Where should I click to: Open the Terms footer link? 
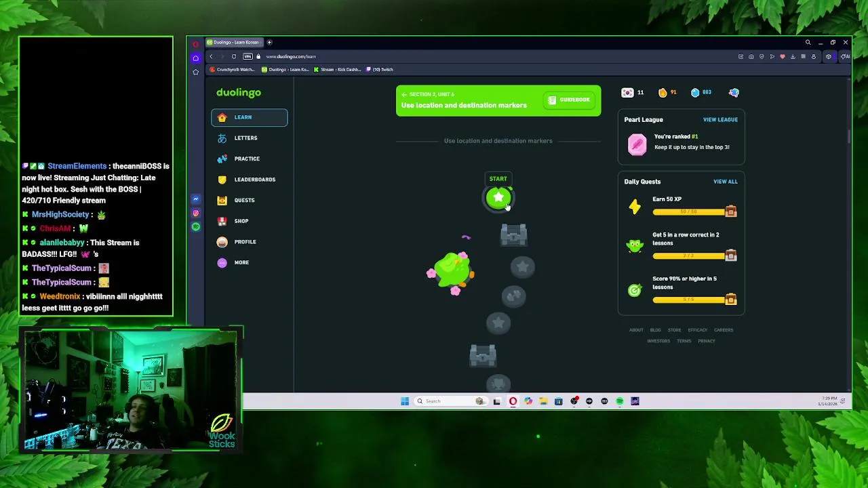(684, 341)
